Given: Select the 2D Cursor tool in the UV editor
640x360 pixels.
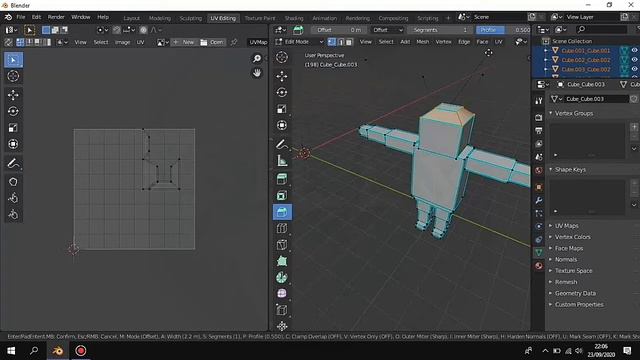Looking at the screenshot, I should (13, 76).
